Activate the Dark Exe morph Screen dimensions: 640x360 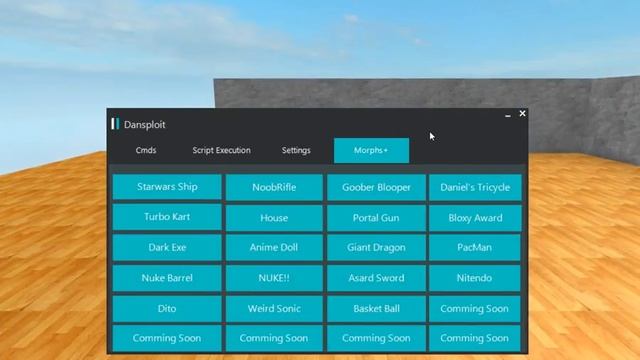[x=167, y=247]
